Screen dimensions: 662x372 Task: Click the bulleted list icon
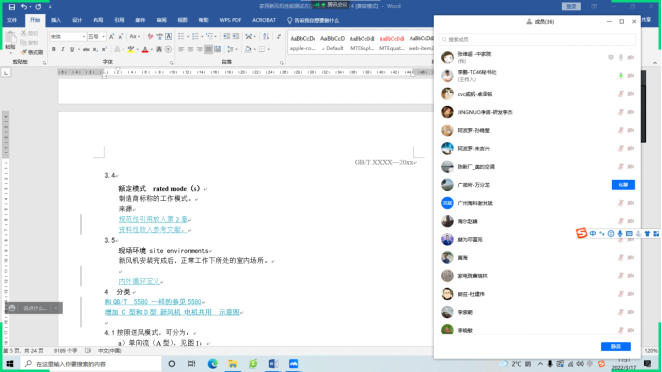pyautogui.click(x=181, y=36)
